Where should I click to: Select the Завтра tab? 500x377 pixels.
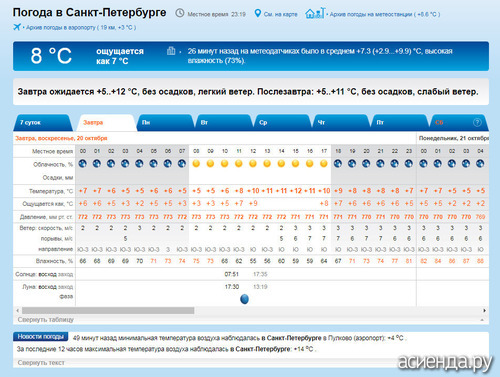tap(106, 123)
